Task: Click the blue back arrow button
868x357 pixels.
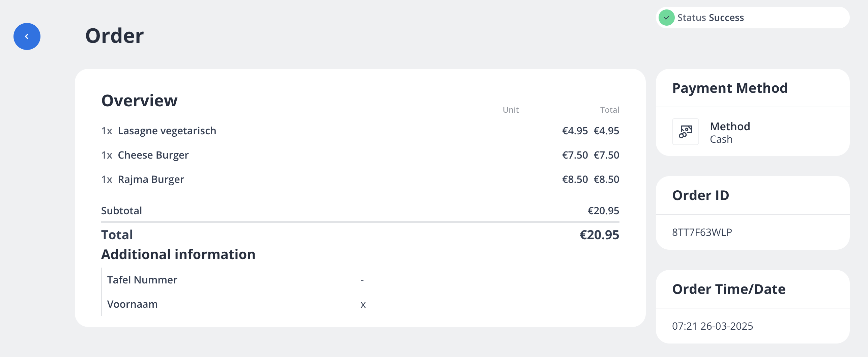Action: (x=27, y=36)
